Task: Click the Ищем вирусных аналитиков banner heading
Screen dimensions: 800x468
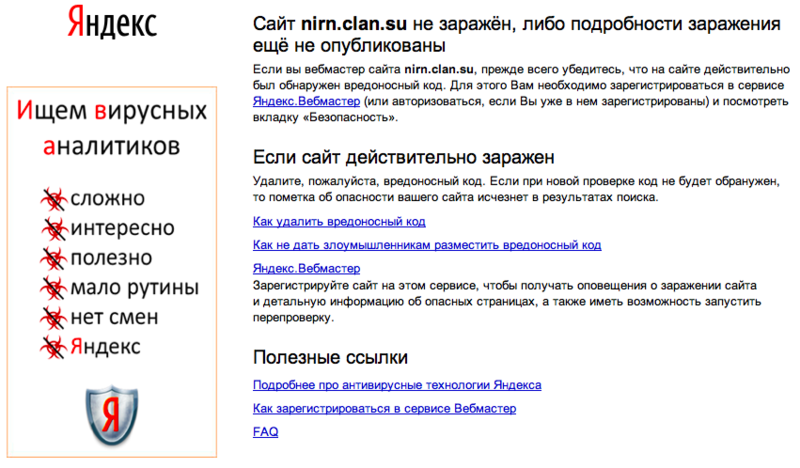Action: click(112, 128)
